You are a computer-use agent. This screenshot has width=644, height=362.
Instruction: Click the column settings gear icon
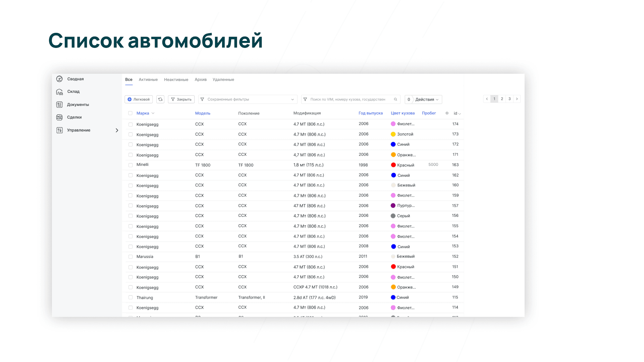coord(447,113)
